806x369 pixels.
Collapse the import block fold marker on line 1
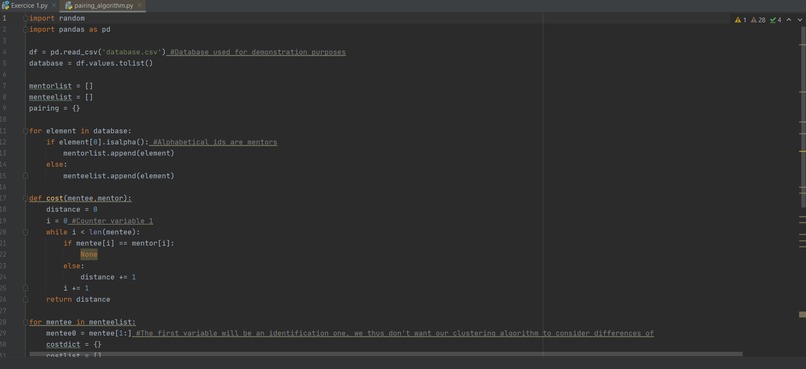tap(25, 19)
